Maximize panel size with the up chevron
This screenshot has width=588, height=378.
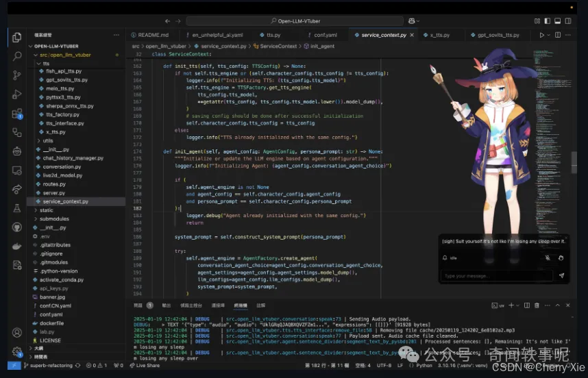[x=558, y=305]
